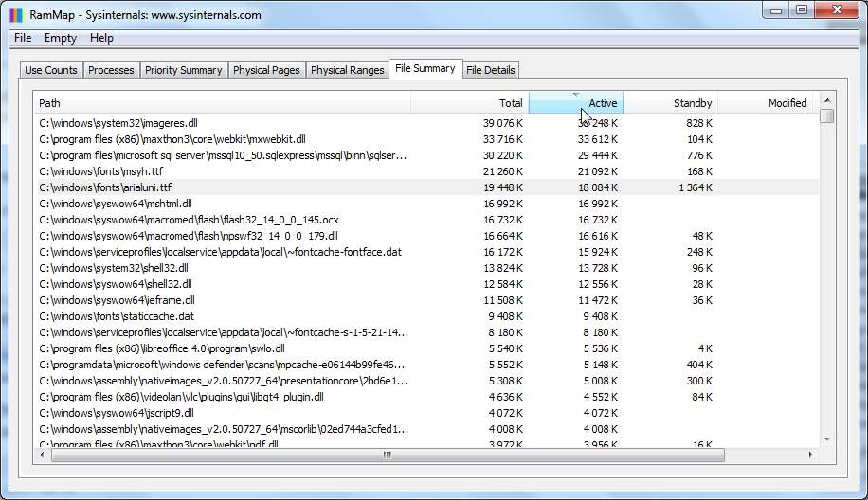Click the 1 364 K standby value

pos(696,187)
